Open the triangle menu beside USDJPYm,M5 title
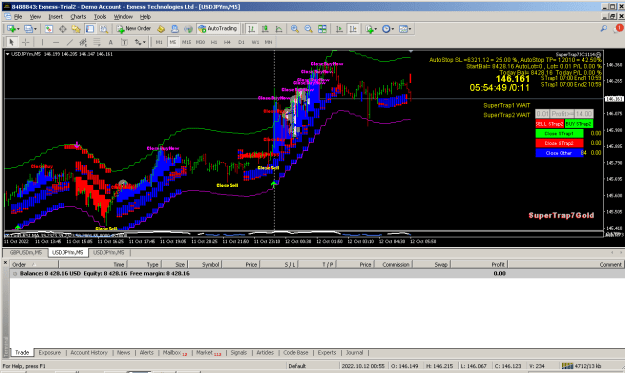 point(8,54)
